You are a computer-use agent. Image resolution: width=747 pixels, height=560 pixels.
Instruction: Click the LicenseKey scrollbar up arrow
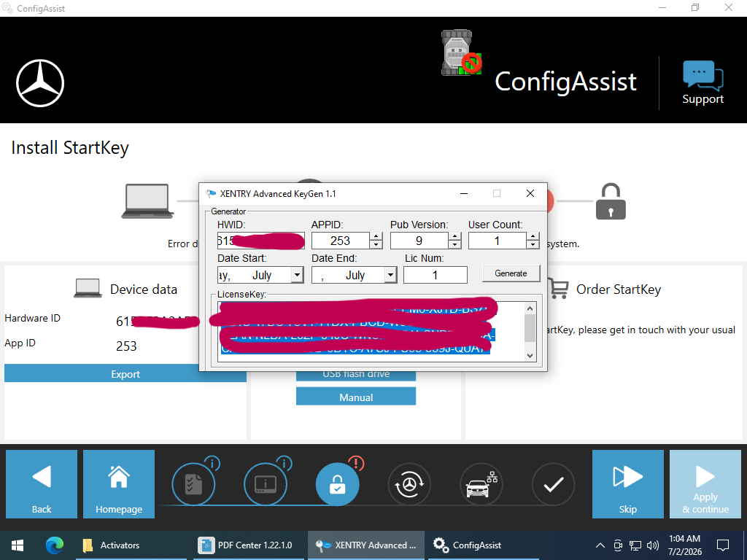tap(530, 308)
